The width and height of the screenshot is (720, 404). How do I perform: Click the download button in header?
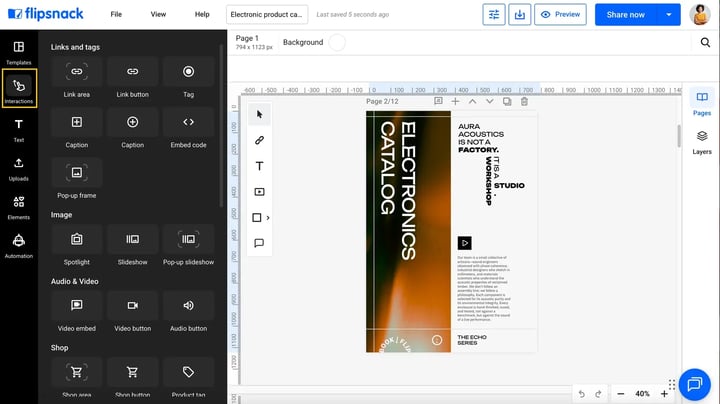(519, 14)
